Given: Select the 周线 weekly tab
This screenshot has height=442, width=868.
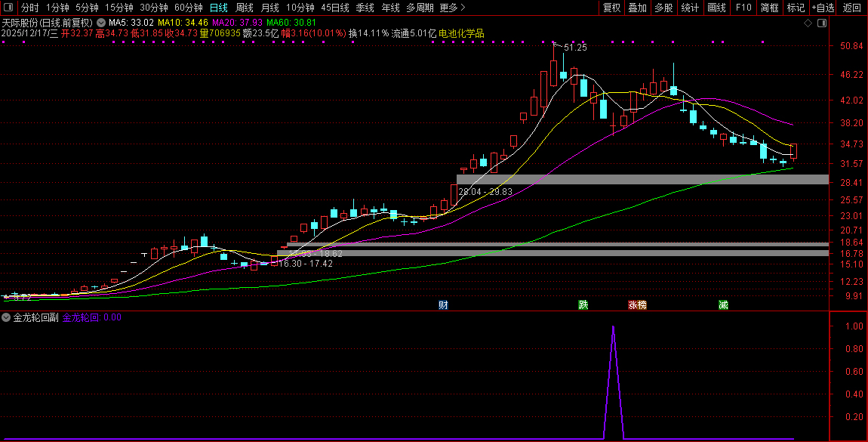Looking at the screenshot, I should click(244, 8).
